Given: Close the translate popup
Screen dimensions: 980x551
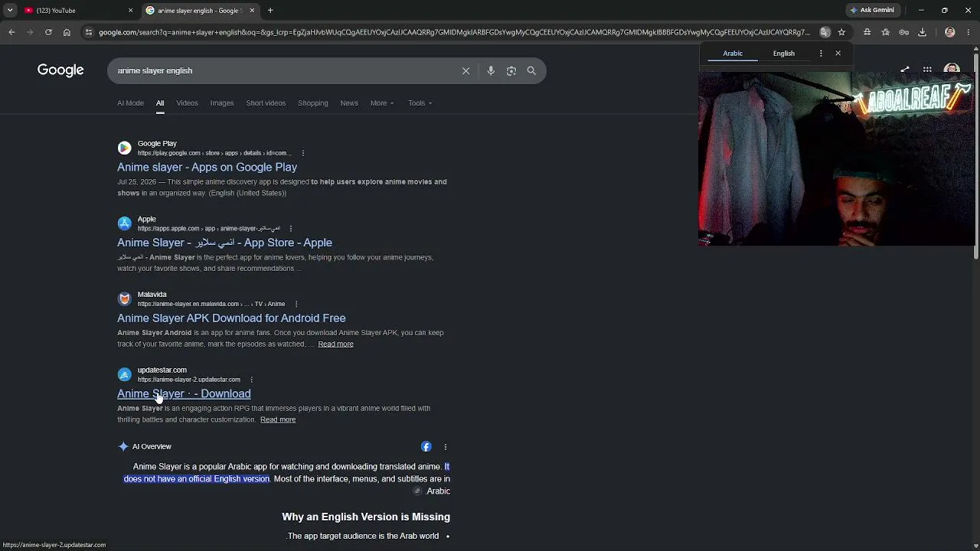Looking at the screenshot, I should tap(838, 54).
